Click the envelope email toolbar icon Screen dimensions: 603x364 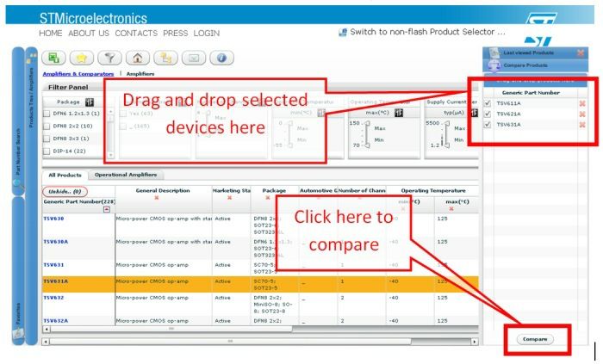(194, 58)
